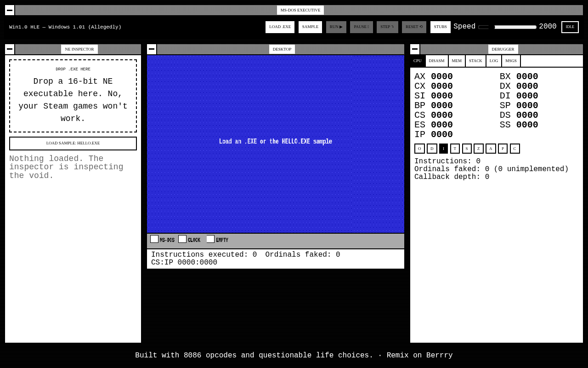
Task: Show the LOG tab
Action: coord(494,61)
